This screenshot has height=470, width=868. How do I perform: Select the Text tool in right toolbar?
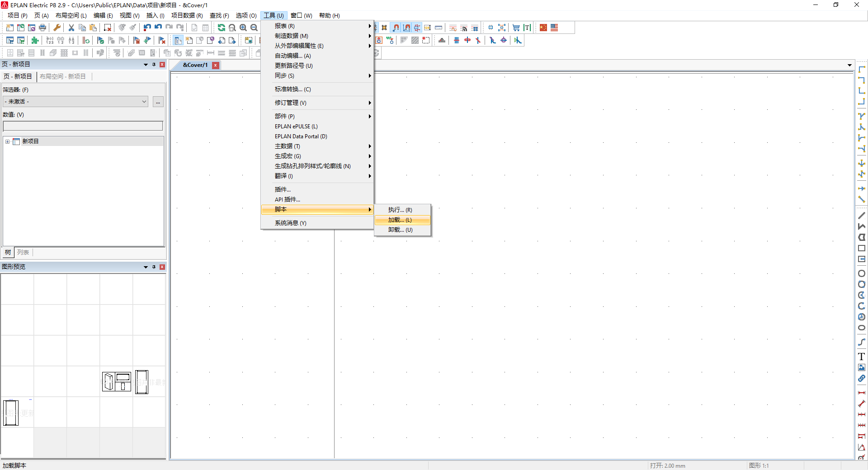click(x=862, y=357)
